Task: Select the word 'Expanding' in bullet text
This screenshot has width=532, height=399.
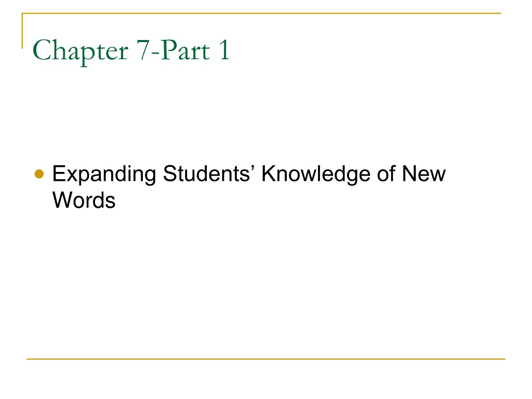Action: point(104,175)
